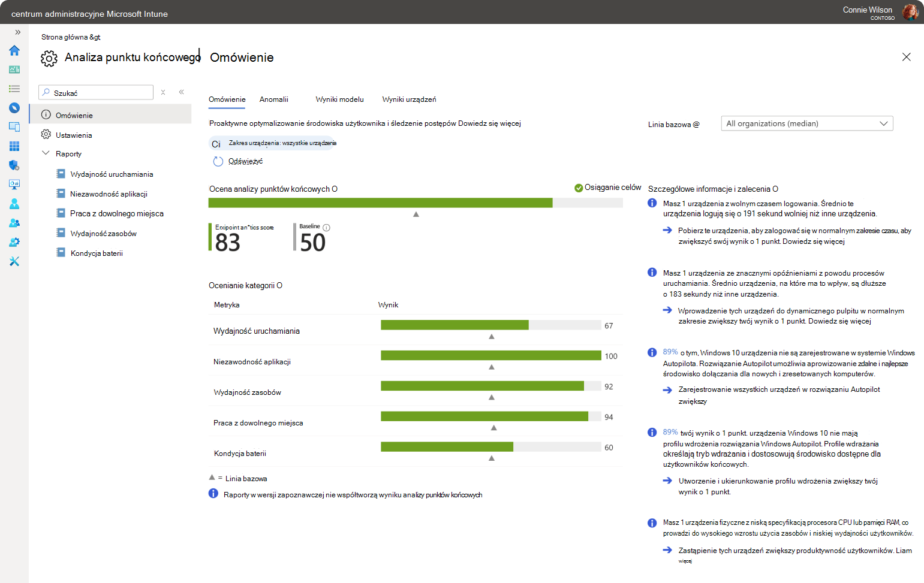This screenshot has width=924, height=583.
Task: Collapse the side menu with the double-left chevron
Action: (x=181, y=92)
